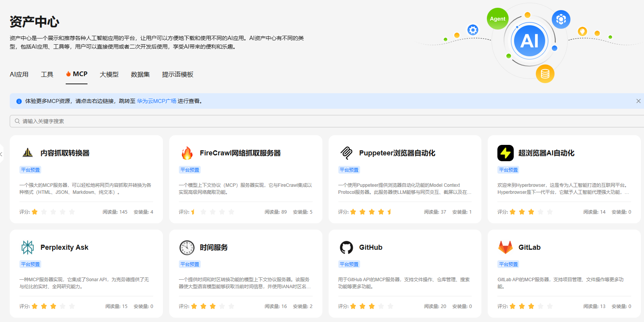Screen dimensions: 644x322
Task: Go to the 提示语模板 tab
Action: click(x=177, y=74)
